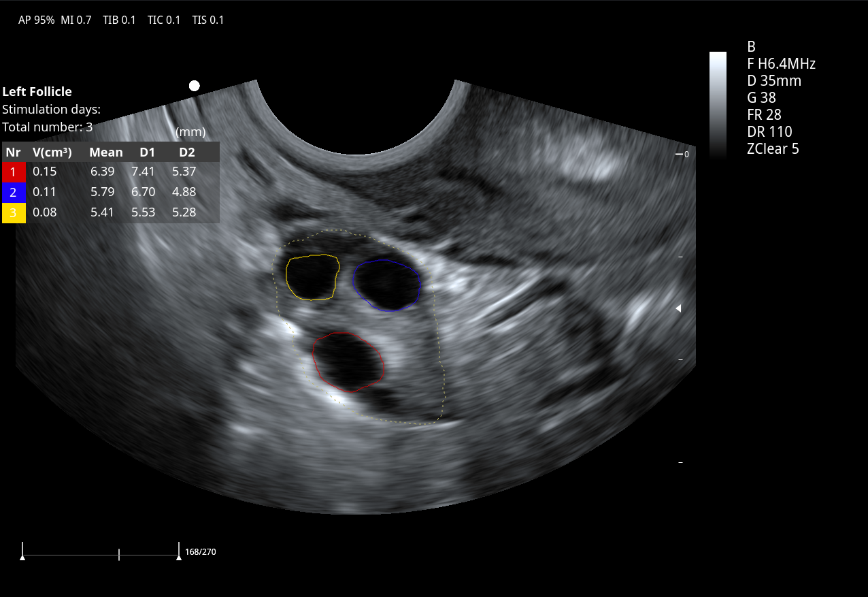The image size is (868, 597).
Task: Click the grayscale map bar
Action: pos(718,106)
